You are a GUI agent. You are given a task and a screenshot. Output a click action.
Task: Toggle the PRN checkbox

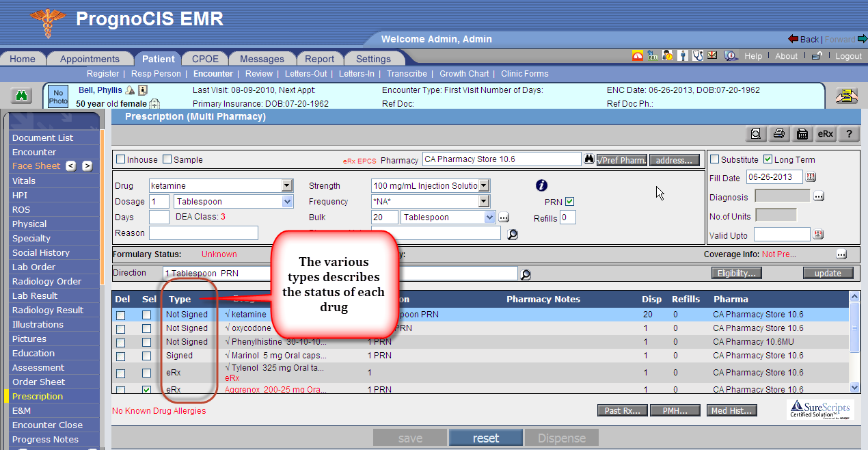(x=570, y=201)
